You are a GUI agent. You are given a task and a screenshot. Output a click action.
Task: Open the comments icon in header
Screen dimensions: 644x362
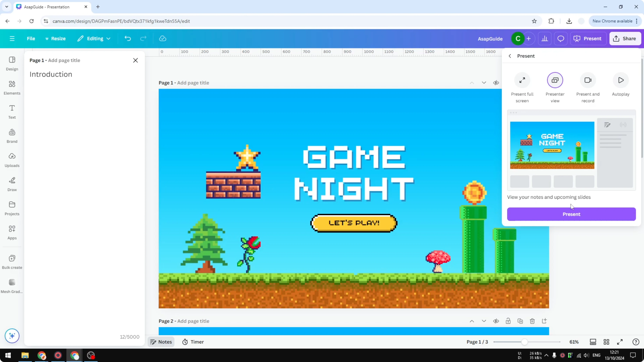coord(561,38)
